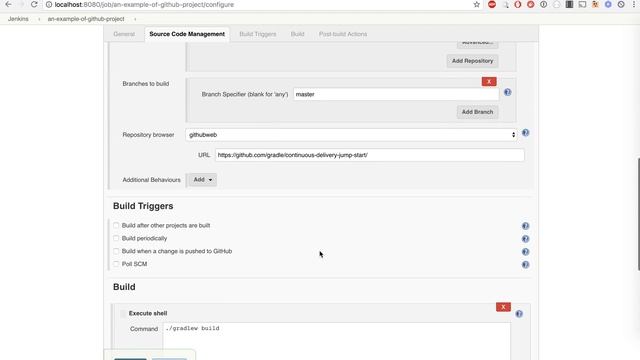Open help for Branch Specifier

click(x=507, y=92)
